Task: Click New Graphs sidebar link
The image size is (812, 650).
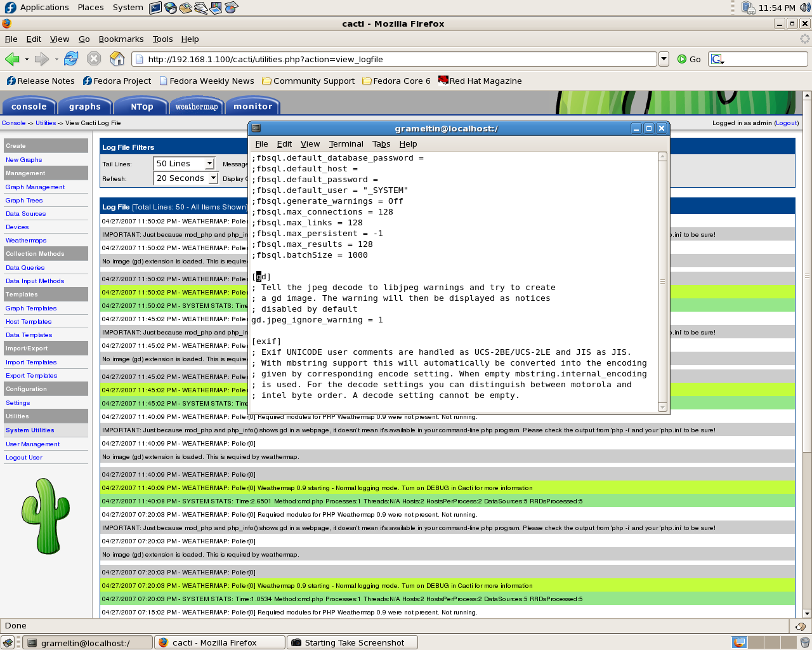Action: click(24, 160)
